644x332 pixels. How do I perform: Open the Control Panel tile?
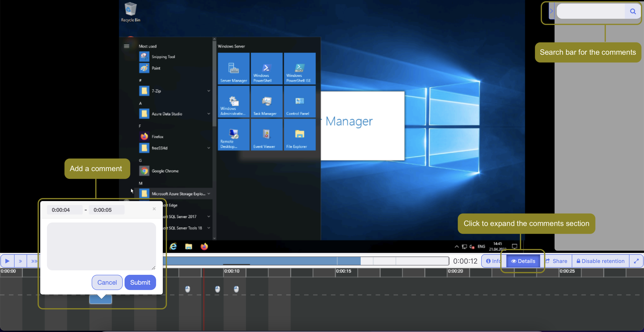point(299,101)
